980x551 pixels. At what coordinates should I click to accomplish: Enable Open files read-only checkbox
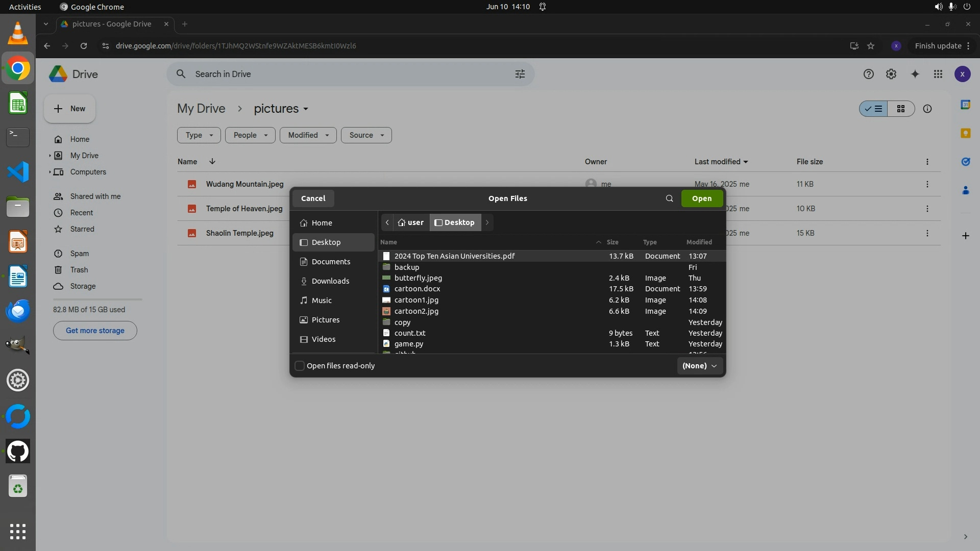click(x=300, y=366)
